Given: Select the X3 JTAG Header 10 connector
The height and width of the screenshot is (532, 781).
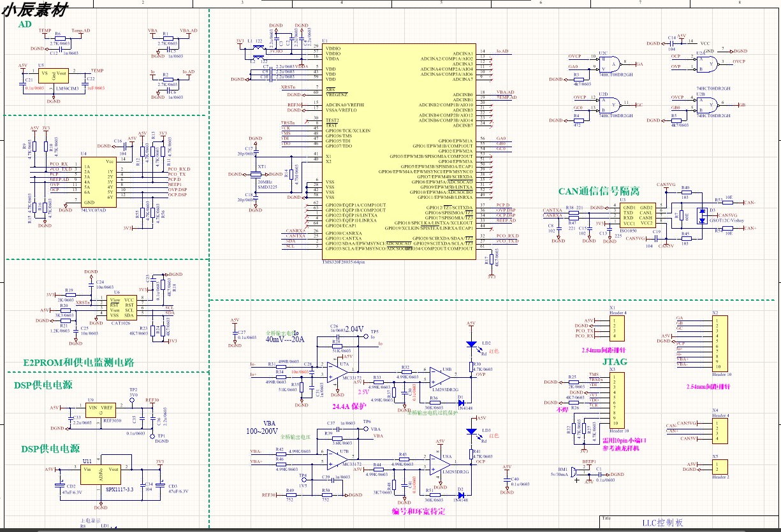Looking at the screenshot, I should tap(618, 399).
